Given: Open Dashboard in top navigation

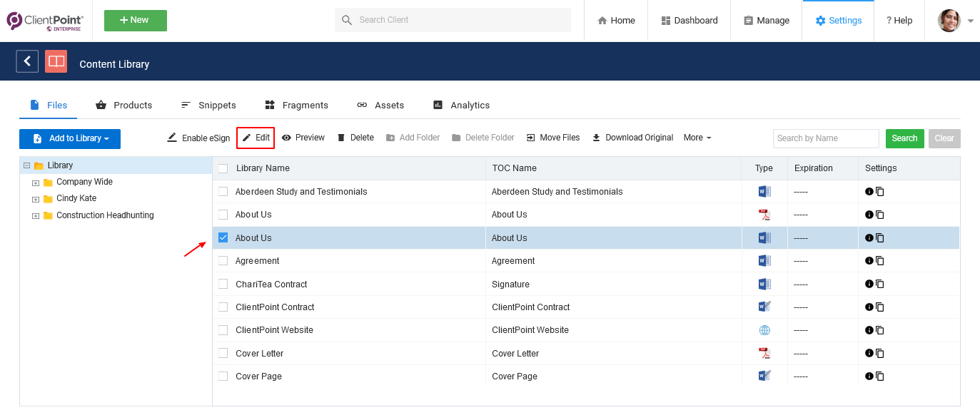Looking at the screenshot, I should tap(689, 21).
